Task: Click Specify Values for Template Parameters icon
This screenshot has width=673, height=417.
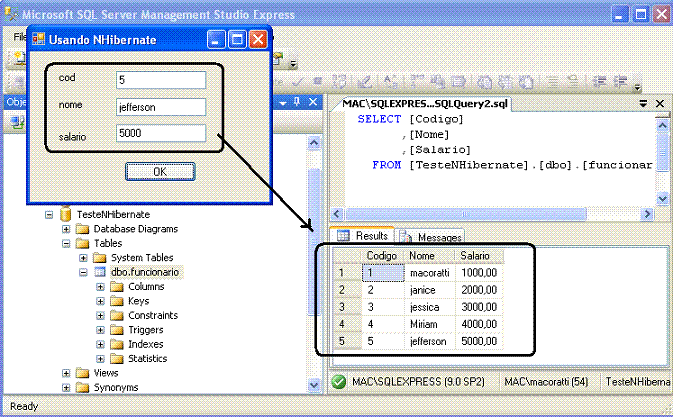Action: [391, 82]
